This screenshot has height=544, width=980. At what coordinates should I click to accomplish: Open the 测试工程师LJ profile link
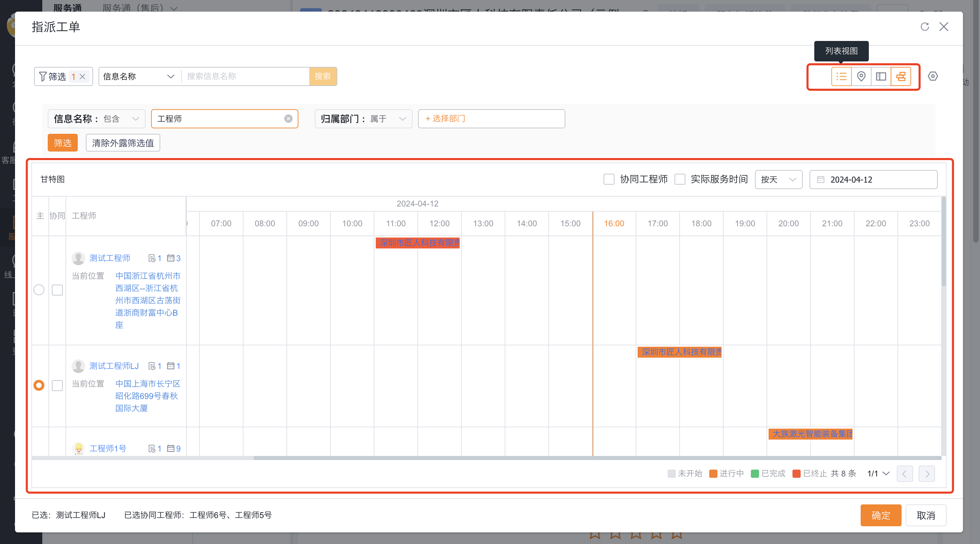114,366
